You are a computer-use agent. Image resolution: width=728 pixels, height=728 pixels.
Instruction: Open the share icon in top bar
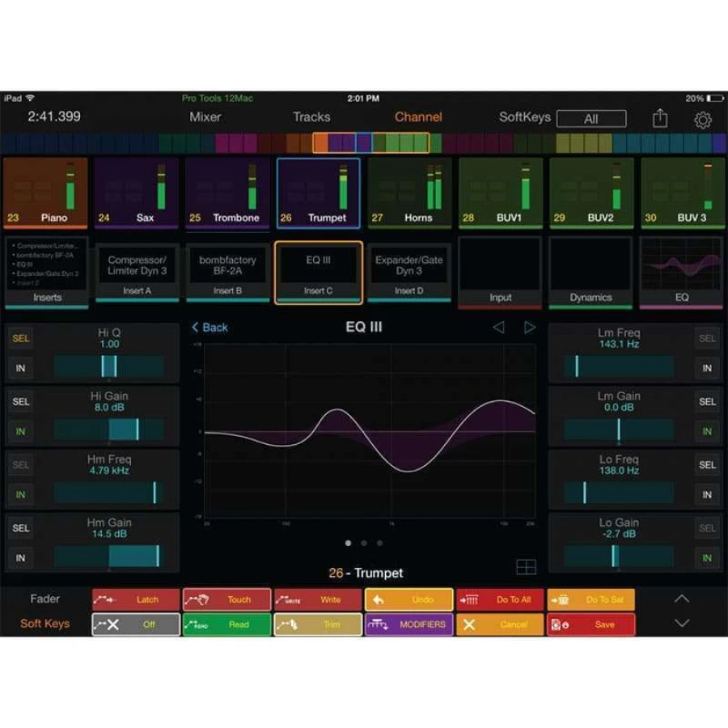pyautogui.click(x=660, y=118)
